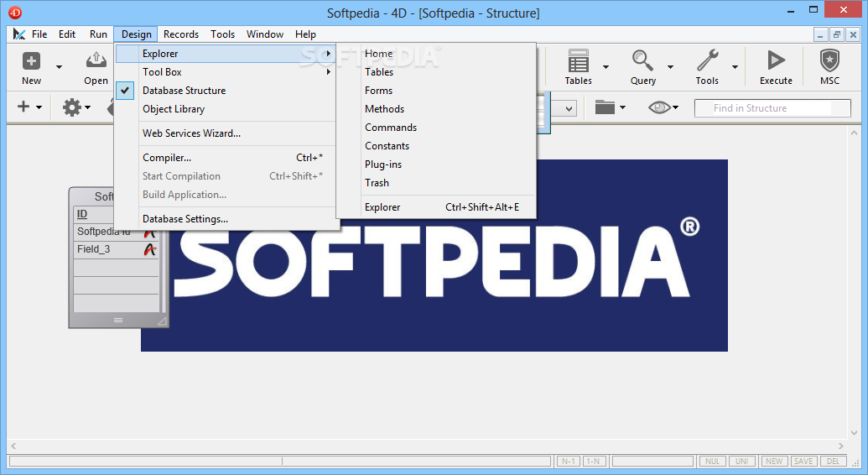This screenshot has width=868, height=475.
Task: Click the 4D application icon in title bar
Action: coord(15,13)
